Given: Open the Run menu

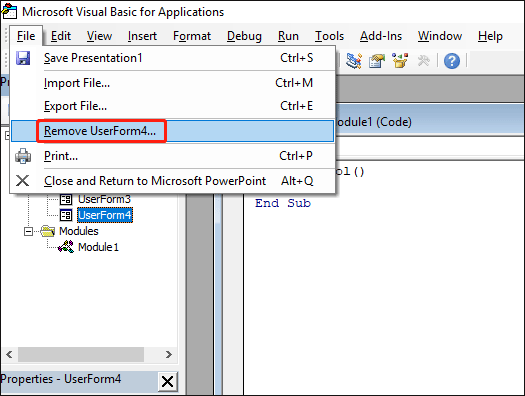Looking at the screenshot, I should (x=288, y=36).
